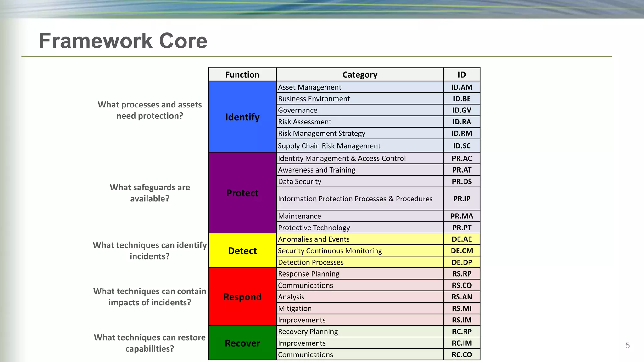Select the green Recover function cell

click(x=242, y=343)
